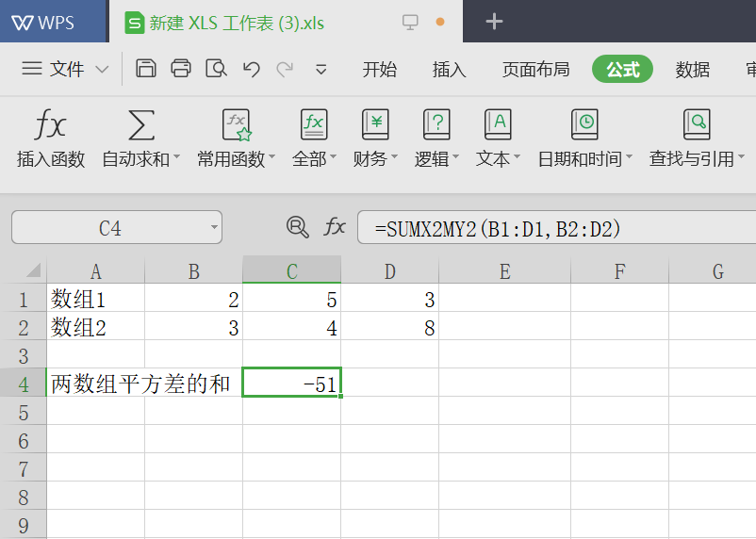The height and width of the screenshot is (539, 756).
Task: Select cell C1 with value 5
Action: 291,299
